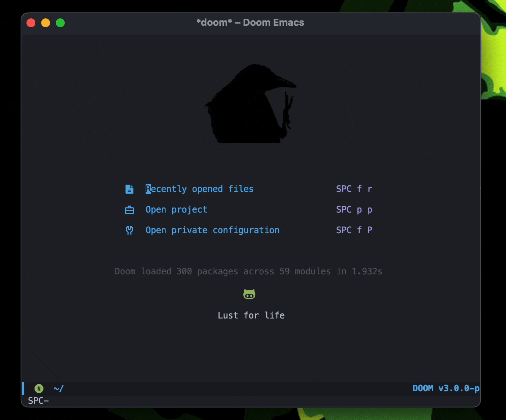Click the Doom loaded 300 packages benchmark line
The image size is (506, 420).
[249, 271]
